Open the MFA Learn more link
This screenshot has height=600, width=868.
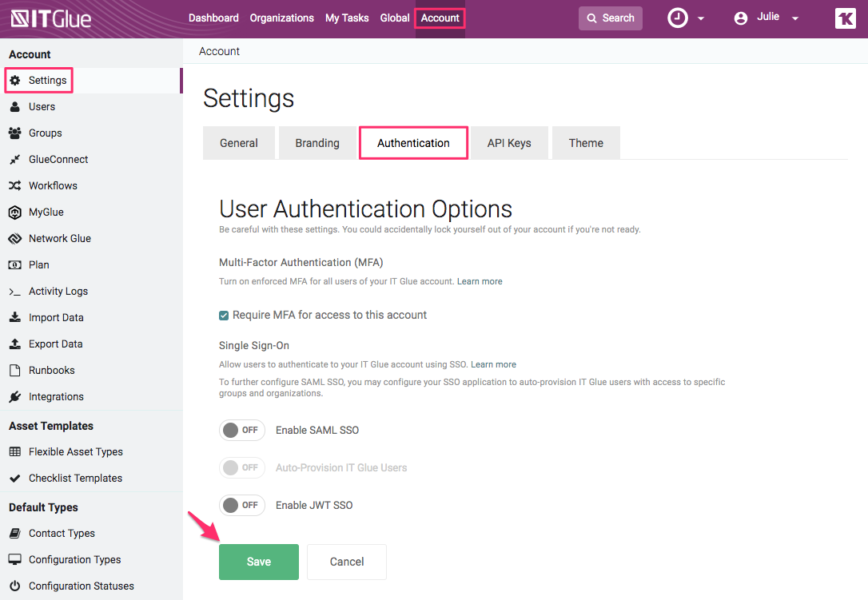480,281
